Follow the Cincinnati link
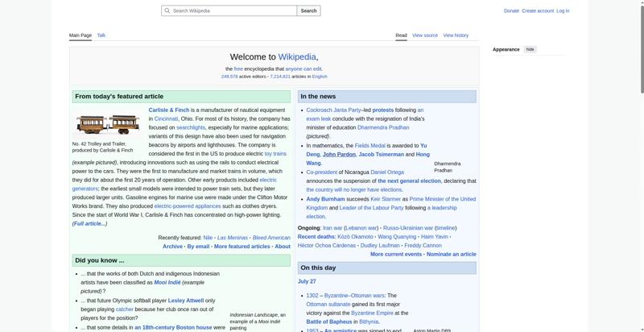This screenshot has height=332, width=644. pos(166,118)
